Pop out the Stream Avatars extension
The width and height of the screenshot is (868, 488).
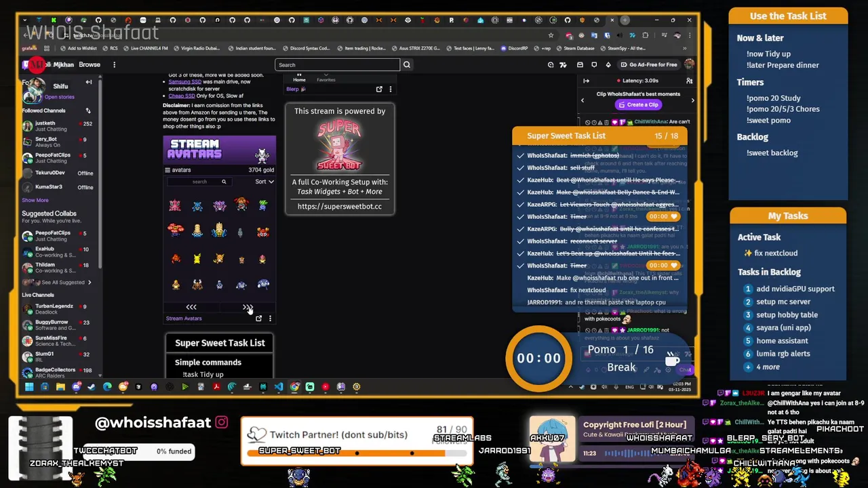(258, 319)
